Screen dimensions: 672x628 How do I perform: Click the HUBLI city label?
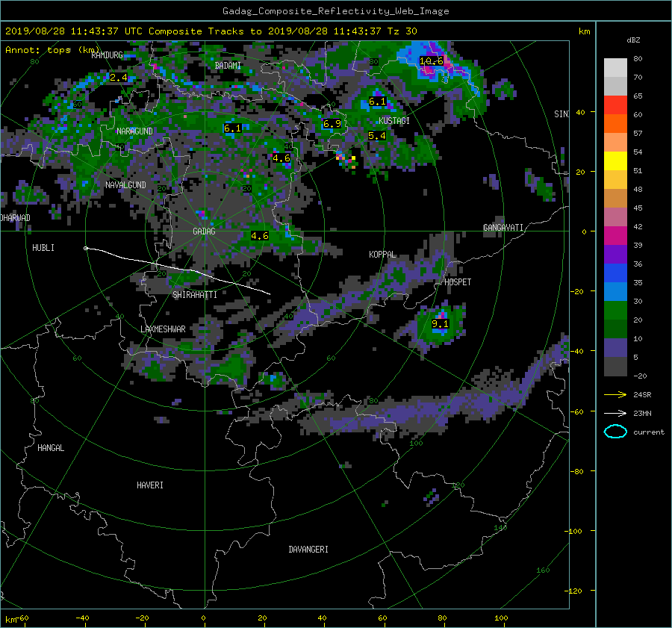[43, 247]
